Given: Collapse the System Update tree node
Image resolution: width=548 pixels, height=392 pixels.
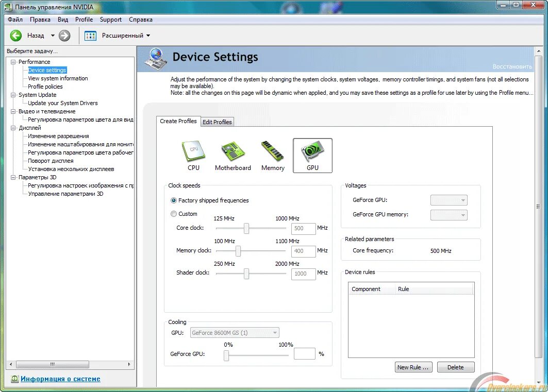Looking at the screenshot, I should tap(13, 95).
